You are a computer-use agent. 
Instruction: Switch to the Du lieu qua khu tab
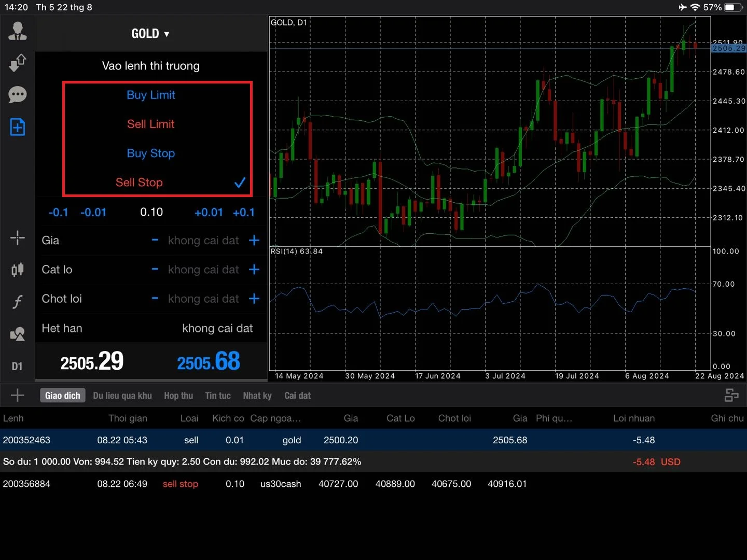[122, 396]
